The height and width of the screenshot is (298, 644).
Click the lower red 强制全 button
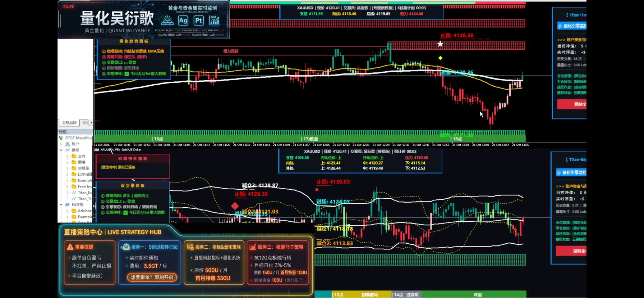coord(571,251)
